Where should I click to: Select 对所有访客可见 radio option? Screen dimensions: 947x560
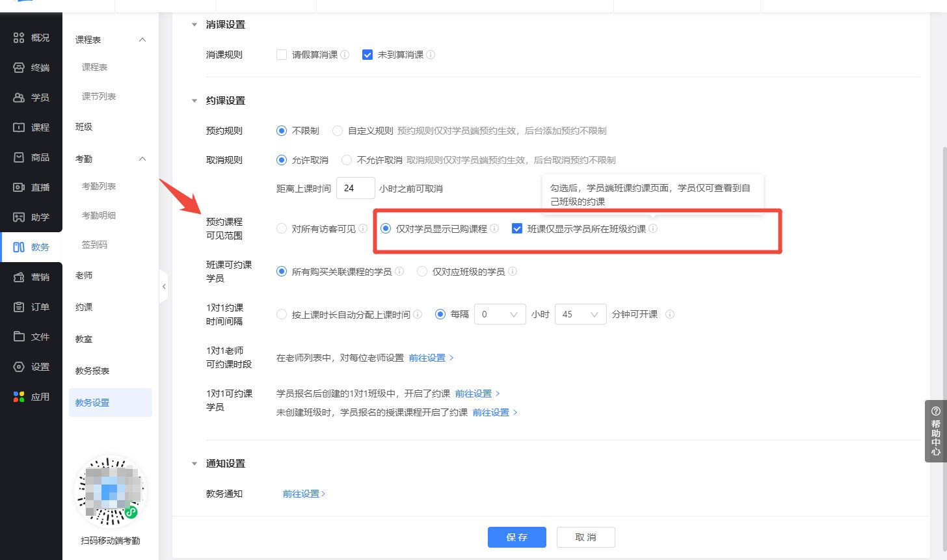click(282, 229)
